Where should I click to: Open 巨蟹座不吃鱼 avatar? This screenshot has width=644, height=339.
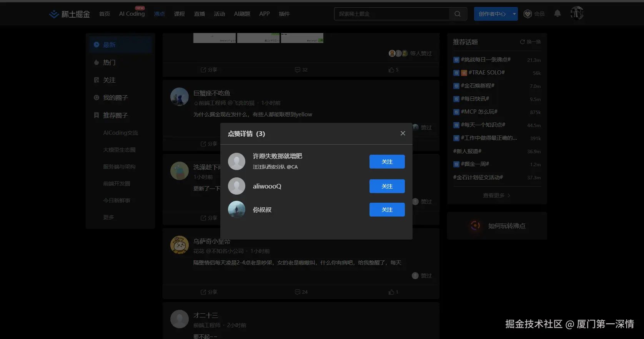(180, 97)
